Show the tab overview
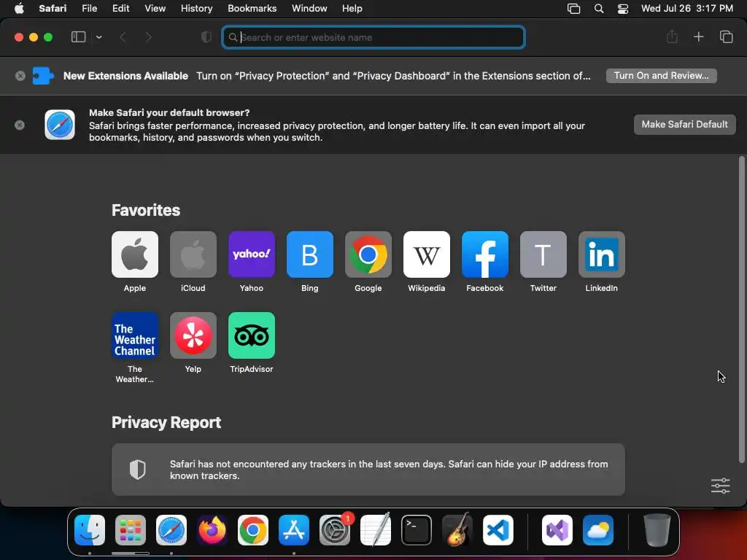Viewport: 747px width, 560px height. (726, 36)
